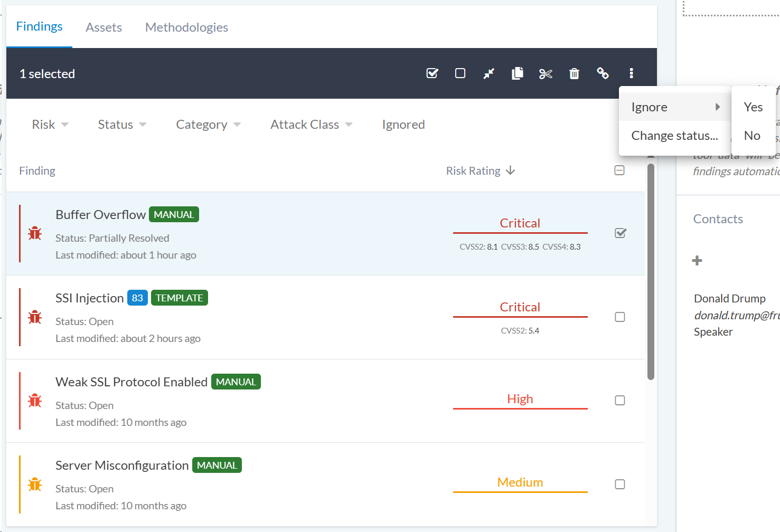
Task: Click the merge findings arrows icon
Action: 488,73
